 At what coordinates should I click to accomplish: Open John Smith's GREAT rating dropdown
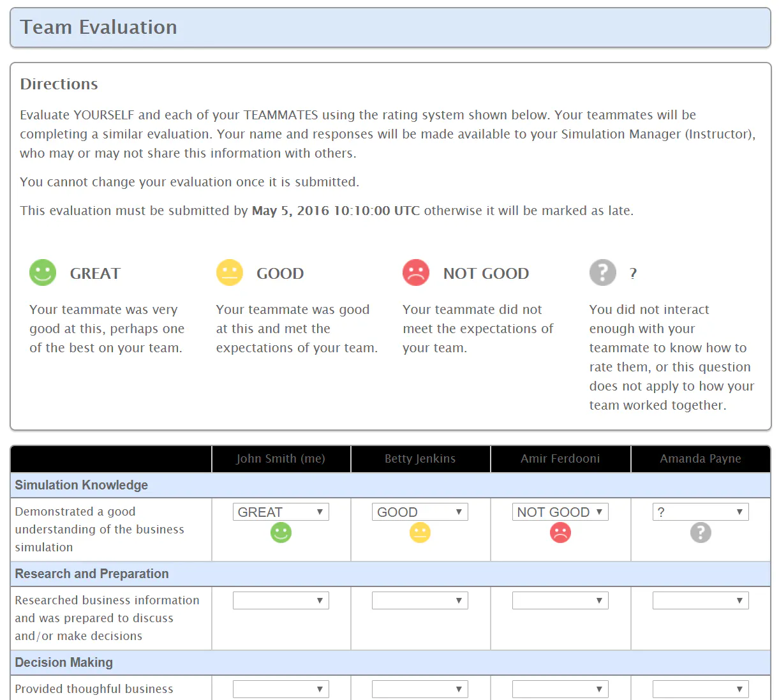[x=281, y=512]
